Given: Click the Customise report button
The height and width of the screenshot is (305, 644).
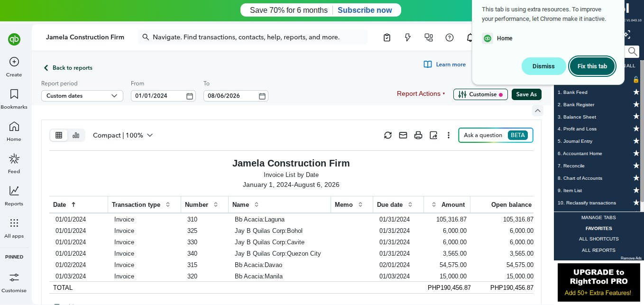Looking at the screenshot, I should [480, 94].
